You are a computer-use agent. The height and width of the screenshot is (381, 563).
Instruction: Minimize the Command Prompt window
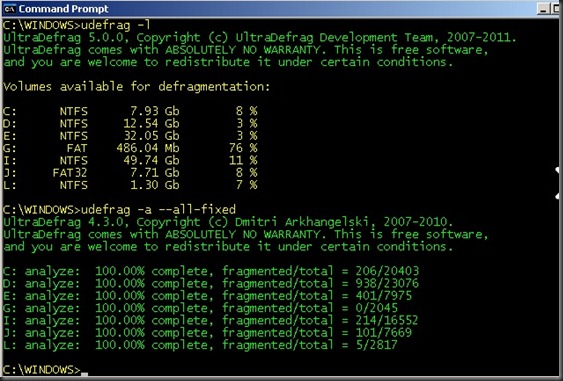(543, 9)
